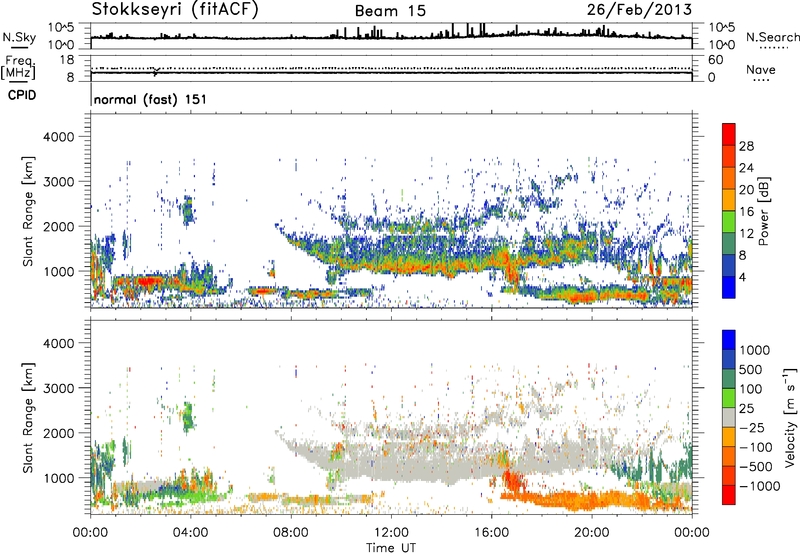Screen dimensions: 800x554
Task: Click the red bottom of velocity colorbar
Action: (729, 495)
